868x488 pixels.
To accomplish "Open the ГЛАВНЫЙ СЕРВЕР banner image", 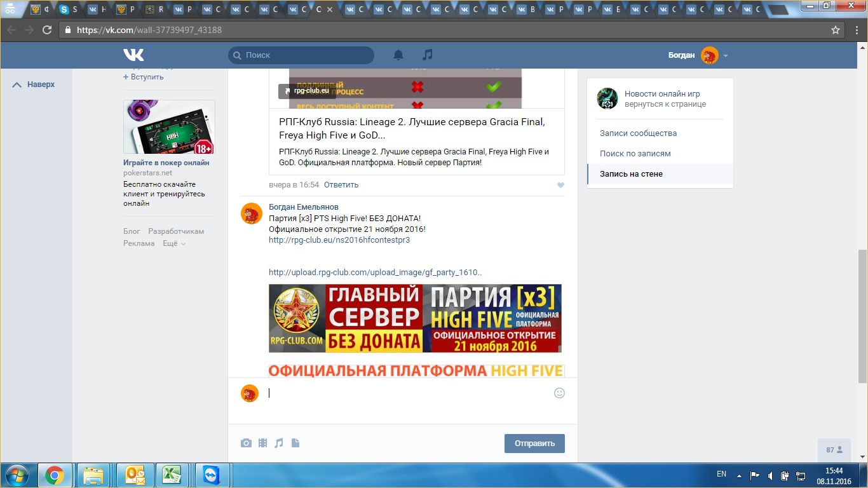I will click(415, 318).
